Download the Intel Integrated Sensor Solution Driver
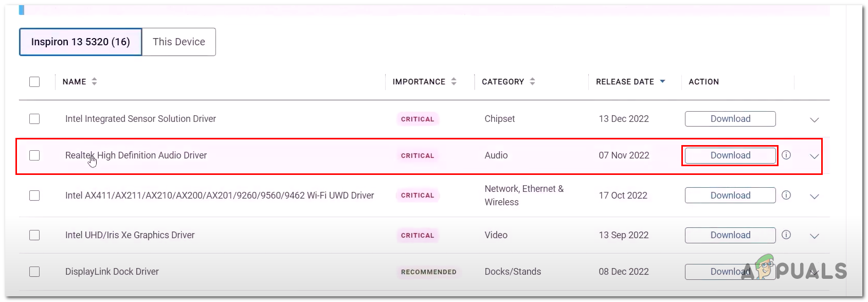The height and width of the screenshot is (302, 868). (x=730, y=119)
